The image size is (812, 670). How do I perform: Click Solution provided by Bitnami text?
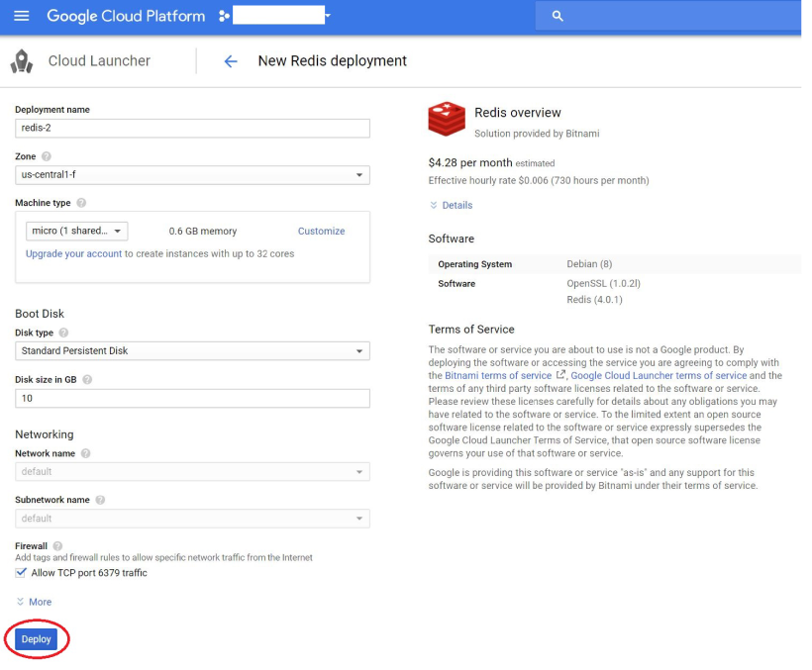537,134
